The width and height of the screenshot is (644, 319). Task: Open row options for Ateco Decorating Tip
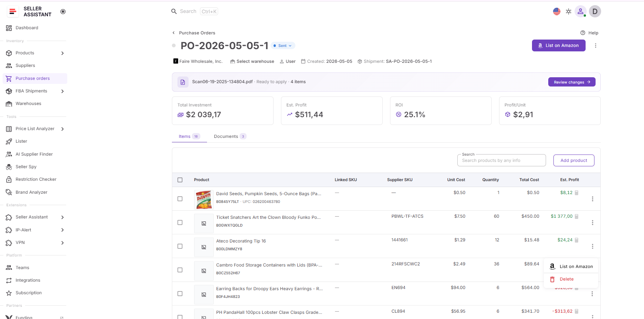coord(593,246)
